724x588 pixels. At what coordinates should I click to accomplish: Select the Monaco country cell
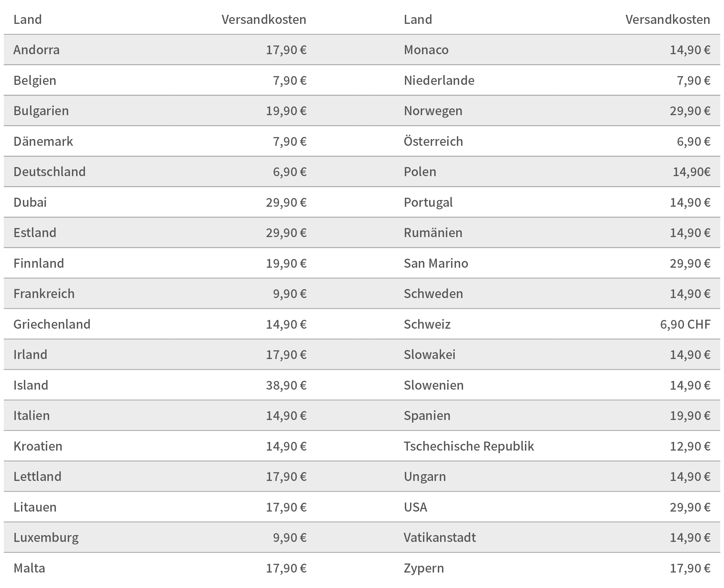click(x=426, y=50)
